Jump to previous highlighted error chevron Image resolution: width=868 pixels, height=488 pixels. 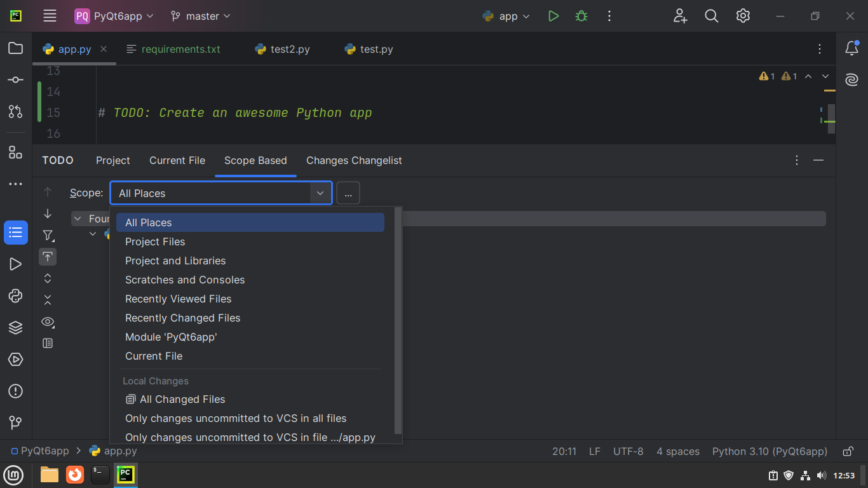click(x=808, y=76)
